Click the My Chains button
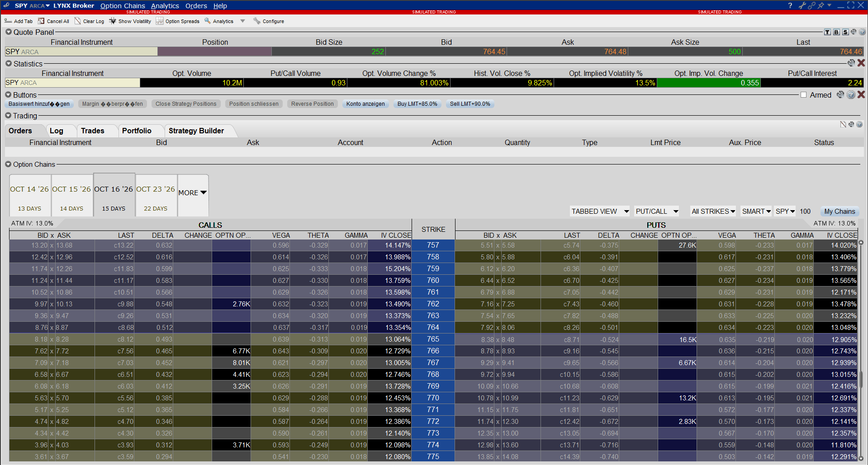The image size is (868, 465). [840, 211]
